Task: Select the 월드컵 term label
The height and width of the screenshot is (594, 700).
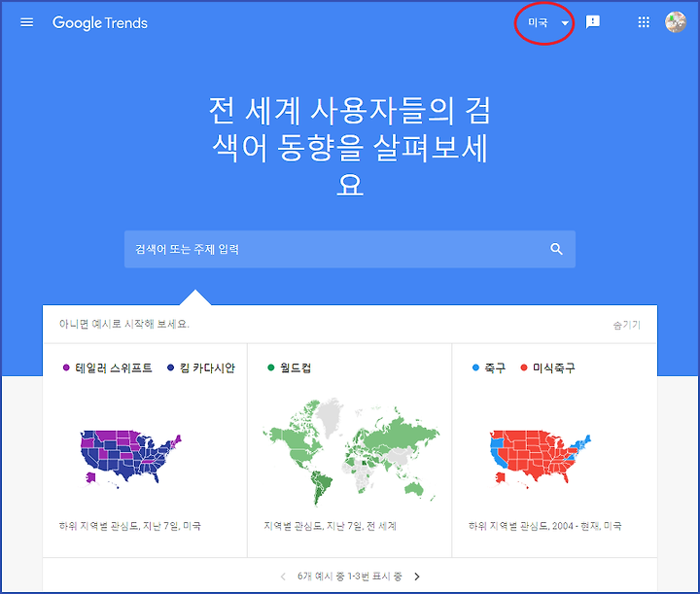Action: coord(296,367)
